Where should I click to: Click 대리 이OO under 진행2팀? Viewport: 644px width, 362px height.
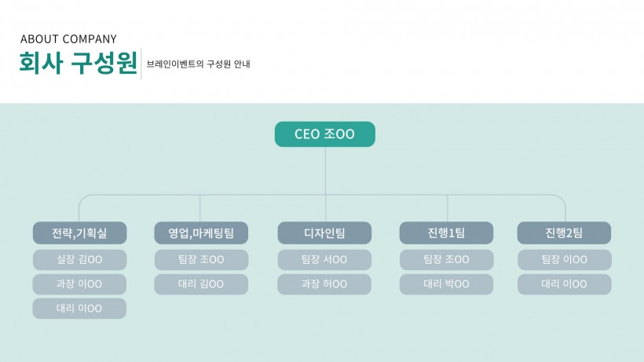(565, 284)
